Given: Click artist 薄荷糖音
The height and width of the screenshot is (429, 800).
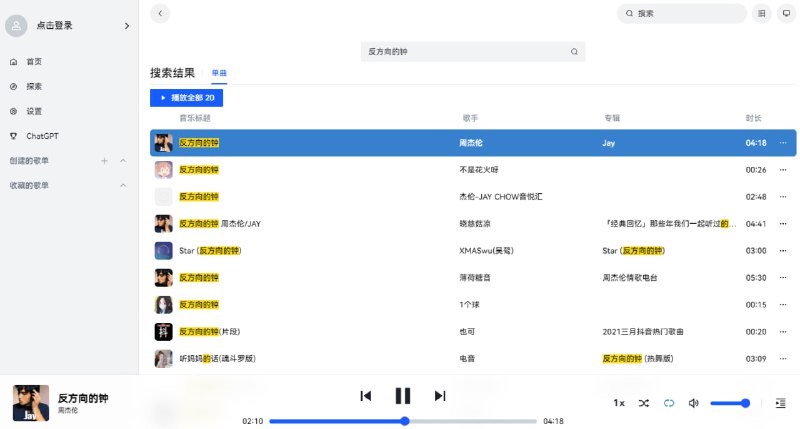Looking at the screenshot, I should point(474,278).
